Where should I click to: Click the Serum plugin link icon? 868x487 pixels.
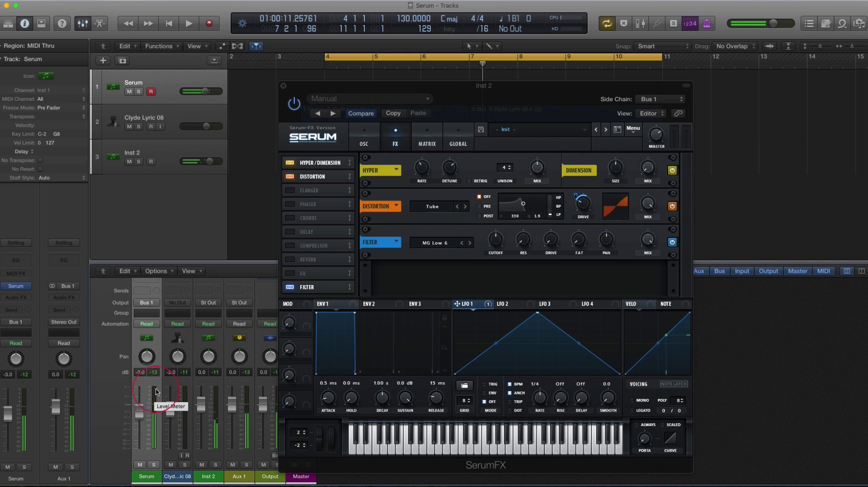[x=678, y=113]
